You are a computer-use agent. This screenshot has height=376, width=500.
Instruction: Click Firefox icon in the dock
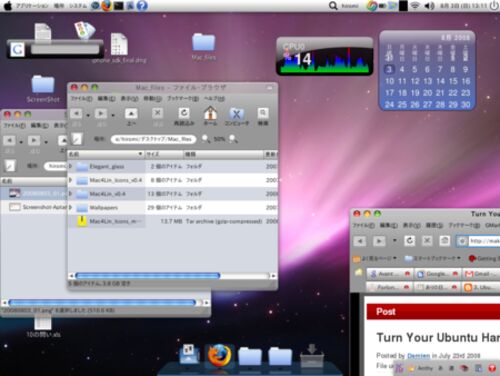[219, 355]
